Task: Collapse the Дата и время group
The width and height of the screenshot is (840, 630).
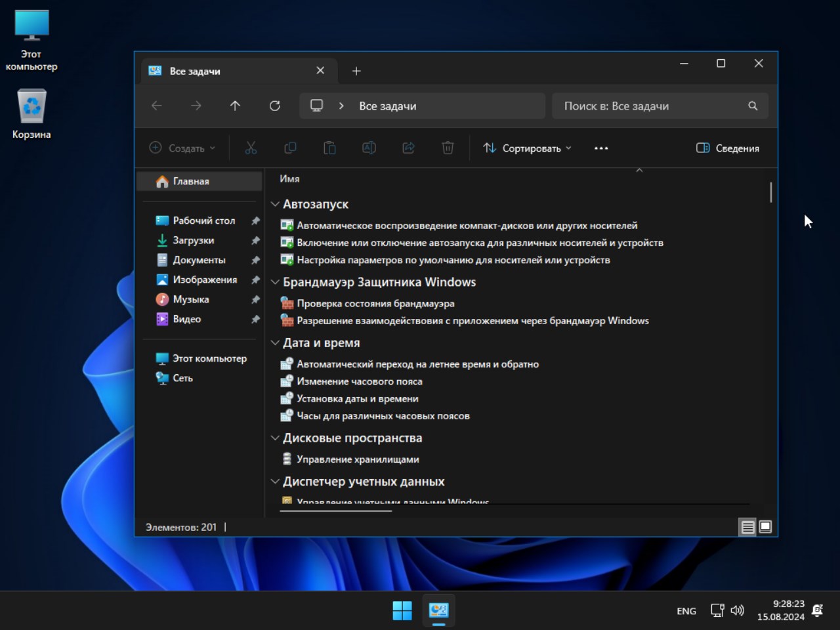Action: click(x=276, y=343)
